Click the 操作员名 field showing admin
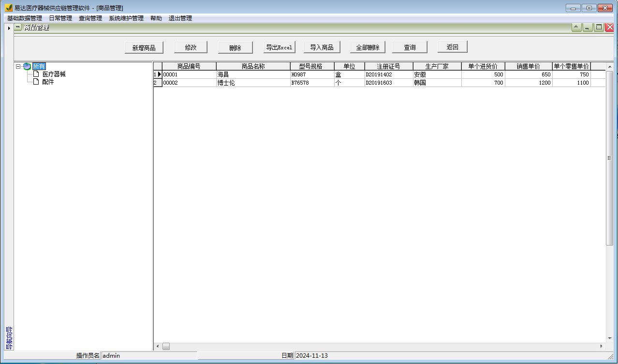618x364 pixels. [149, 355]
